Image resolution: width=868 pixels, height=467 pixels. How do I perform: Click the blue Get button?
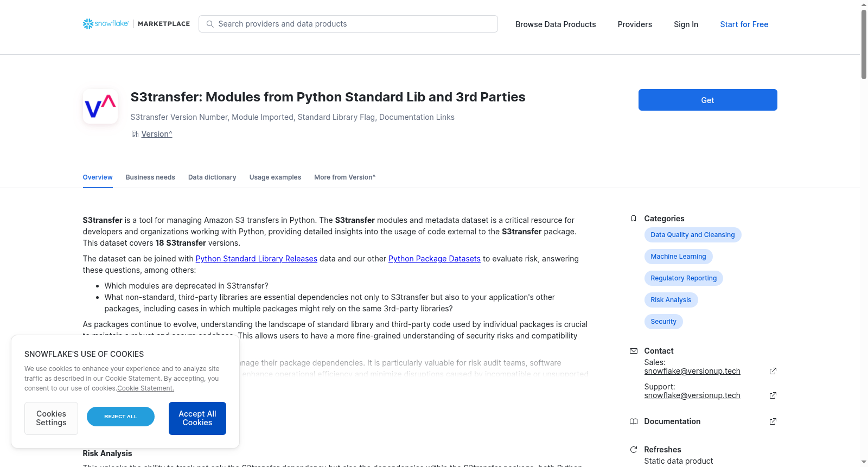pos(708,100)
